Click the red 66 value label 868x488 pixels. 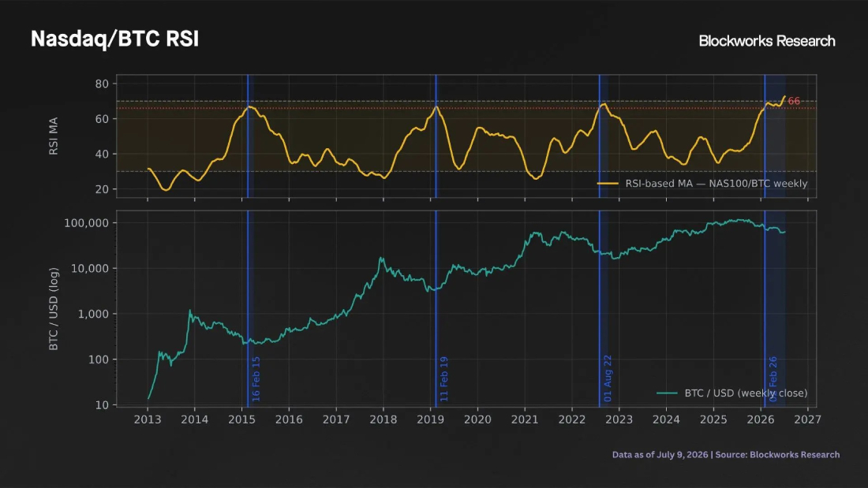(x=794, y=101)
